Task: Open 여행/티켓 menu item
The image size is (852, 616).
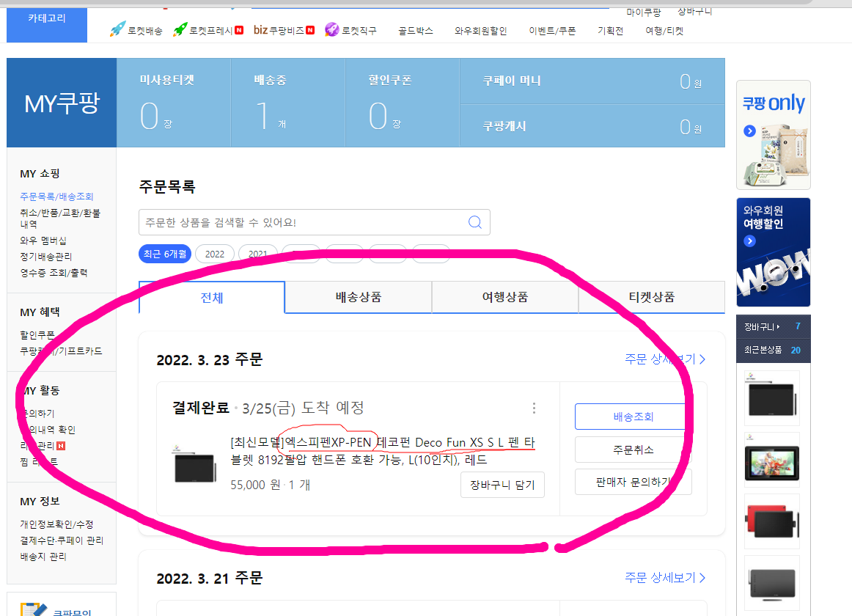Action: pyautogui.click(x=664, y=31)
